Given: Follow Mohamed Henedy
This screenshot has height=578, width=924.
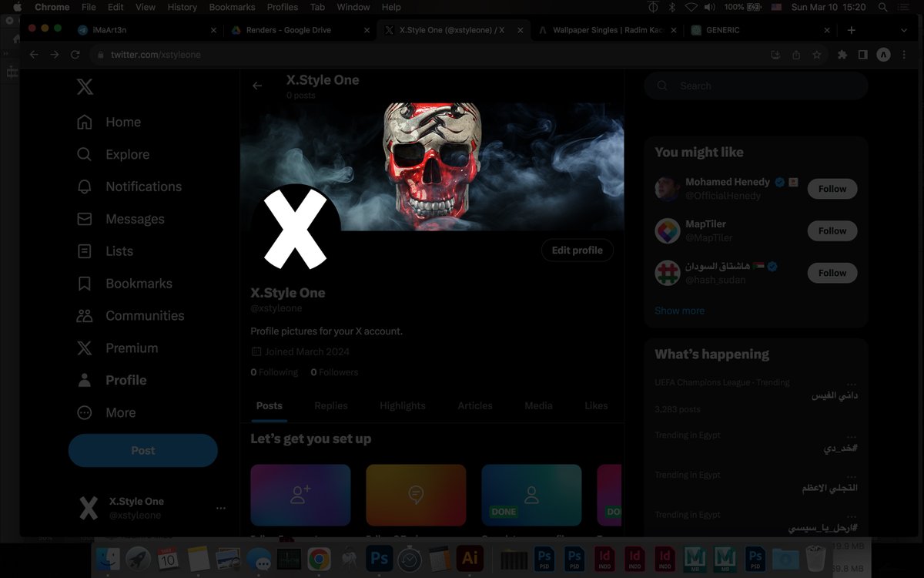Looking at the screenshot, I should coord(832,189).
